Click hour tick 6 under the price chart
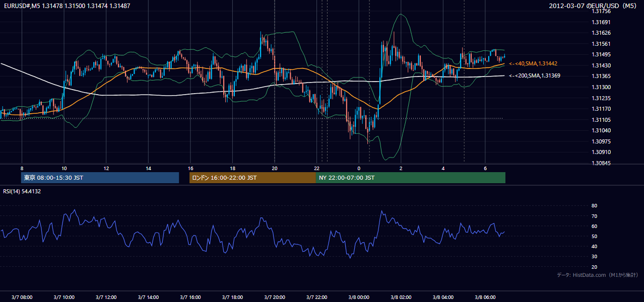This screenshot has height=302, width=644. tap(485, 168)
